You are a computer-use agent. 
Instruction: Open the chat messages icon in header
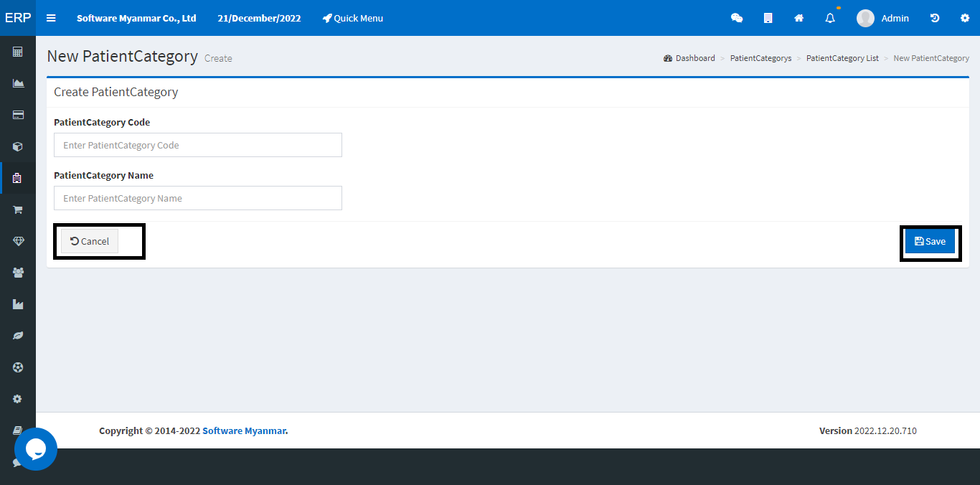pyautogui.click(x=737, y=18)
